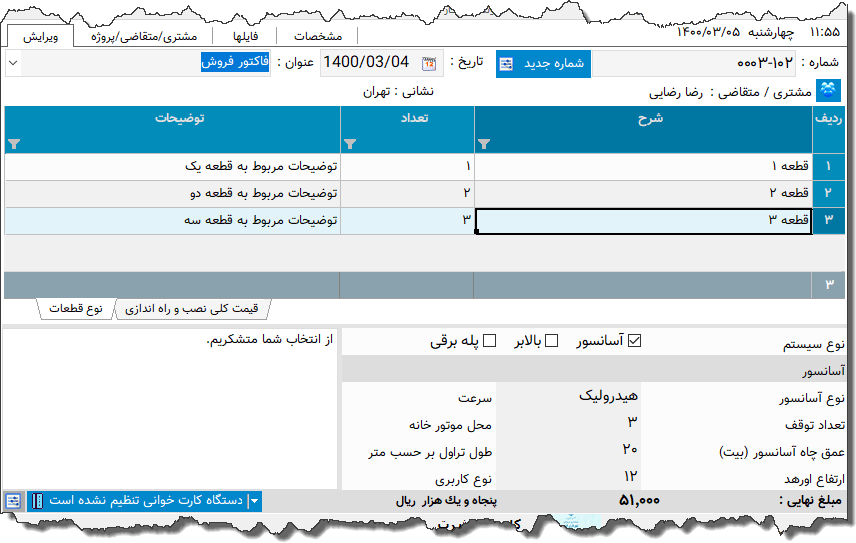Click طول تراول بر حسب متر label

pos(430,452)
